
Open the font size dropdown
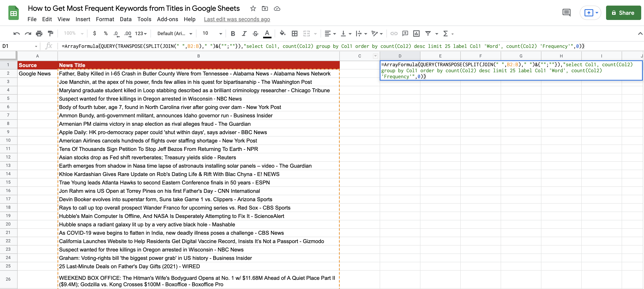coord(220,34)
